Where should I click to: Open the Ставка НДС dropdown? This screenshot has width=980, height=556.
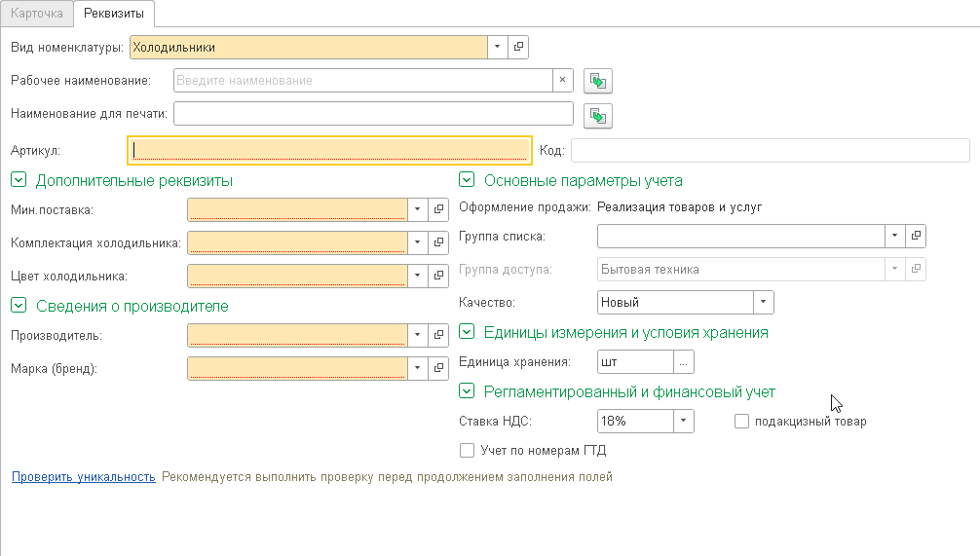[684, 422]
